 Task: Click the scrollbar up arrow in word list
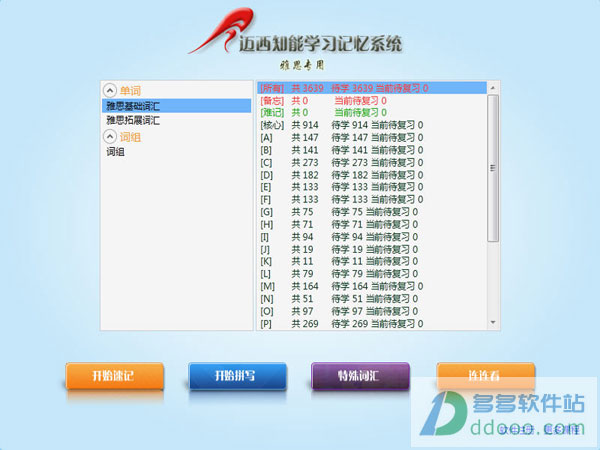pos(492,87)
